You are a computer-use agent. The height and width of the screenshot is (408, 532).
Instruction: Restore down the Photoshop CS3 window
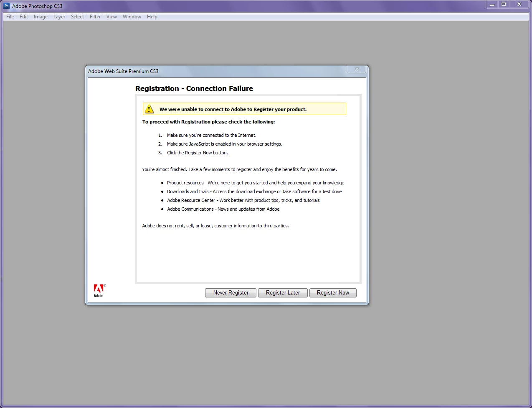(x=504, y=5)
